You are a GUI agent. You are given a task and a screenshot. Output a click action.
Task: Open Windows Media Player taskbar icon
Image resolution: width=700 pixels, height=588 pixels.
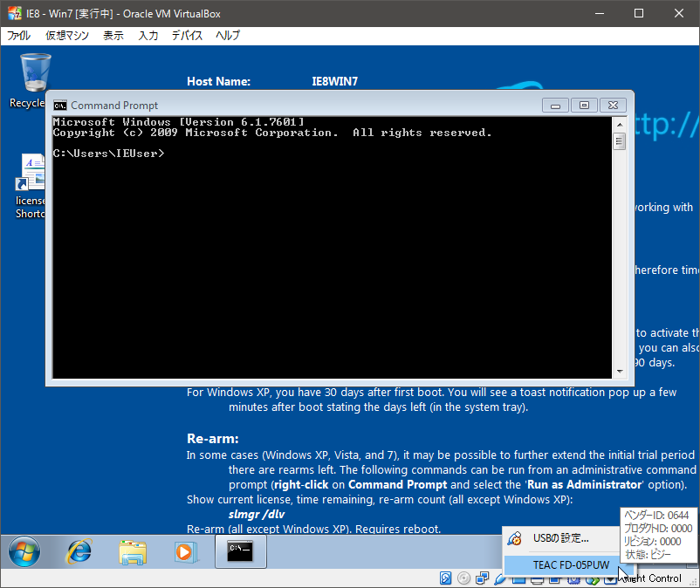click(x=185, y=552)
